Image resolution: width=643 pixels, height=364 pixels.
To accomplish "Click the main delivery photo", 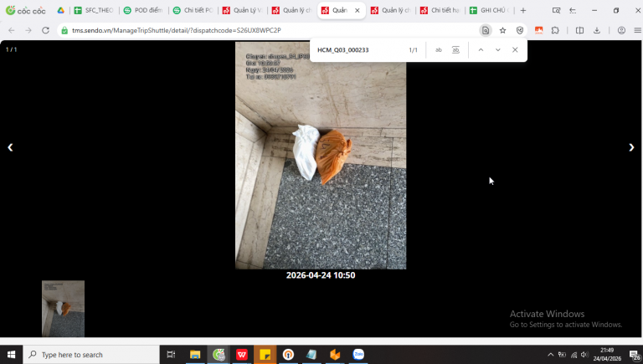I will (321, 156).
